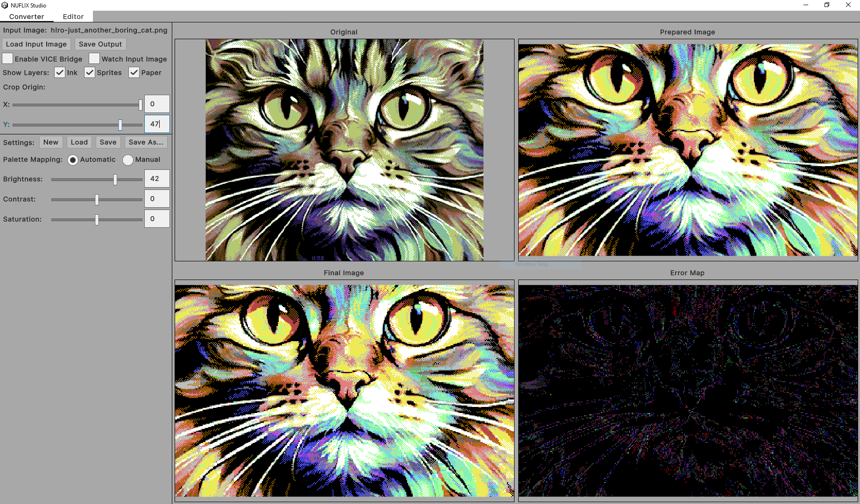Image resolution: width=860 pixels, height=504 pixels.
Task: Choose Automatic palette mapping
Action: [73, 160]
